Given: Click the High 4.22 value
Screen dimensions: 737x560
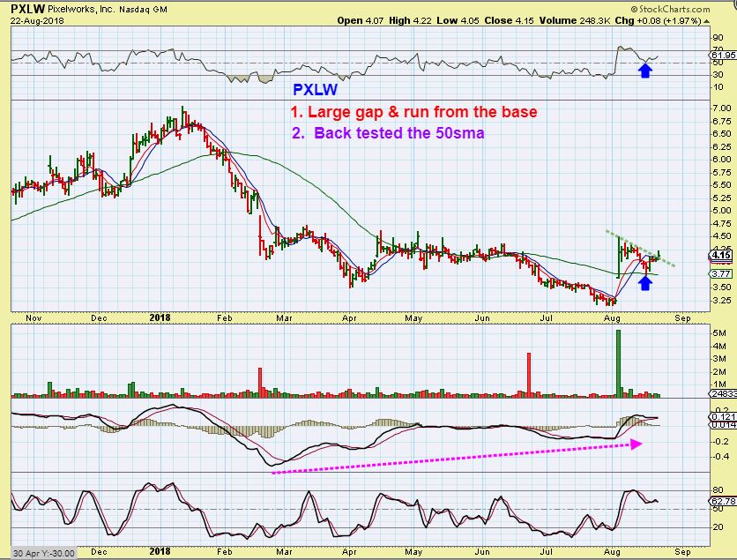Looking at the screenshot, I should (410, 20).
